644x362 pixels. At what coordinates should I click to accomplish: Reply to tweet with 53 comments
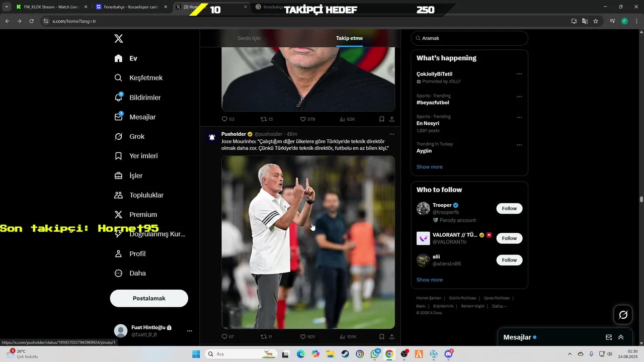tap(228, 119)
